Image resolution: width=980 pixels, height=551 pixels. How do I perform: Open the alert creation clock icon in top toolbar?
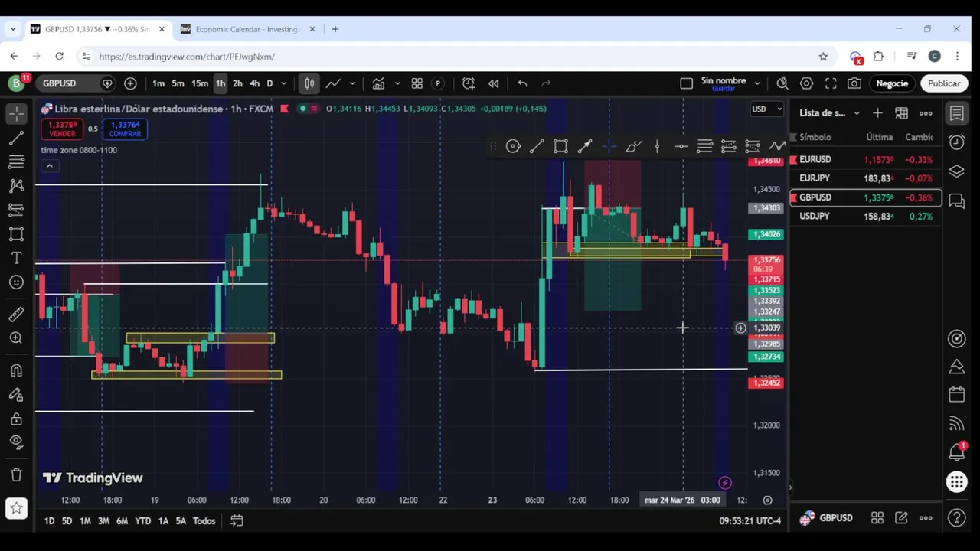(469, 83)
